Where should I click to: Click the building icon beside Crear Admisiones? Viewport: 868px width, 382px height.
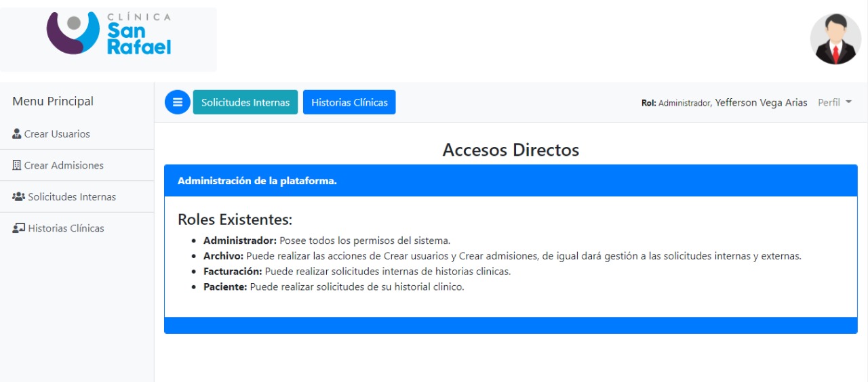(x=17, y=165)
